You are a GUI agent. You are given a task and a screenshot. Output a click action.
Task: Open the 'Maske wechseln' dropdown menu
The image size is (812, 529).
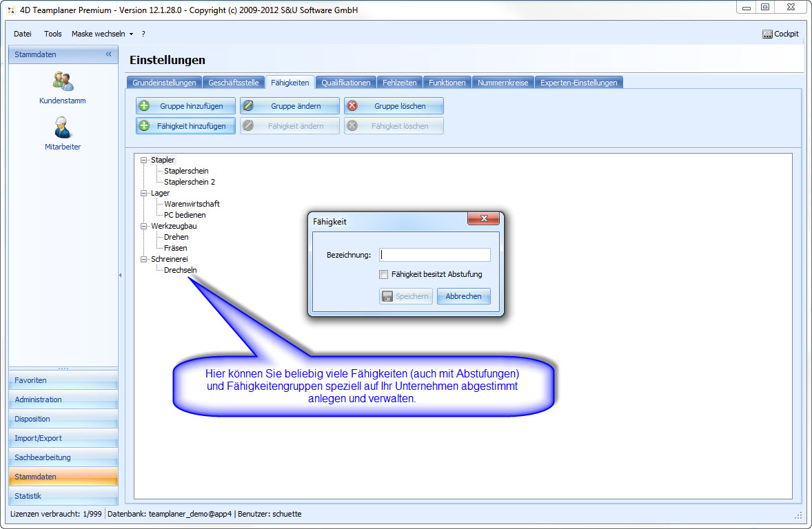click(x=102, y=34)
